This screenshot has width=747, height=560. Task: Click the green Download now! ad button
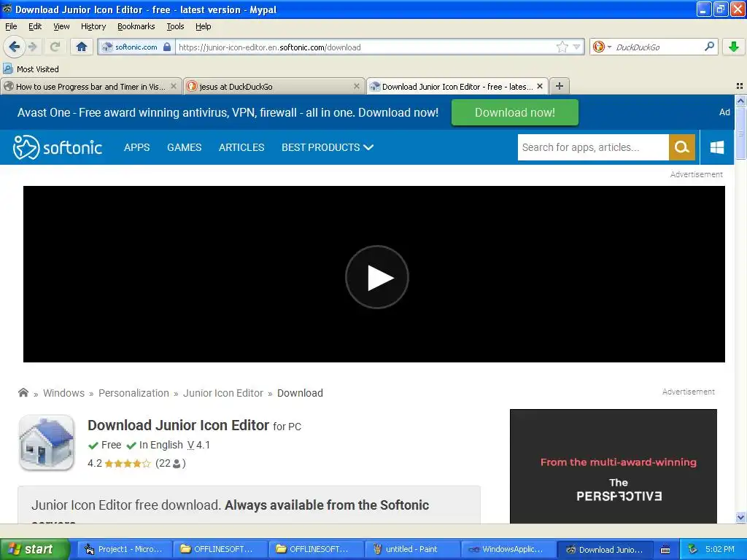[514, 112]
